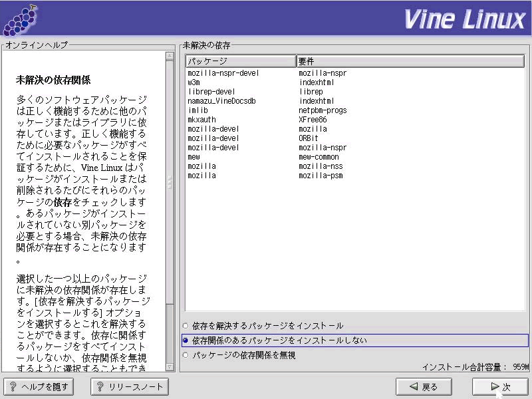Image resolution: width=532 pixels, height=399 pixels.
Task: Click the 未解決の依存関係 help heading
Action: [53, 80]
